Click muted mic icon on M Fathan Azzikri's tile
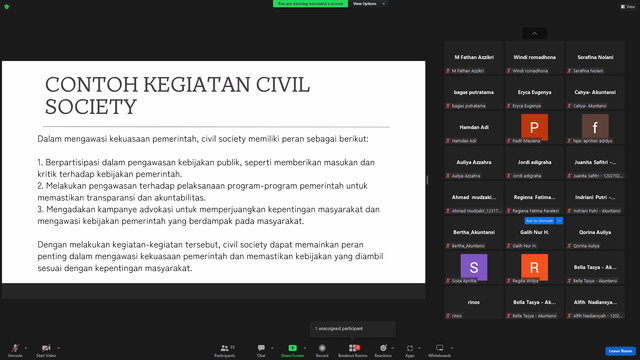 click(448, 71)
